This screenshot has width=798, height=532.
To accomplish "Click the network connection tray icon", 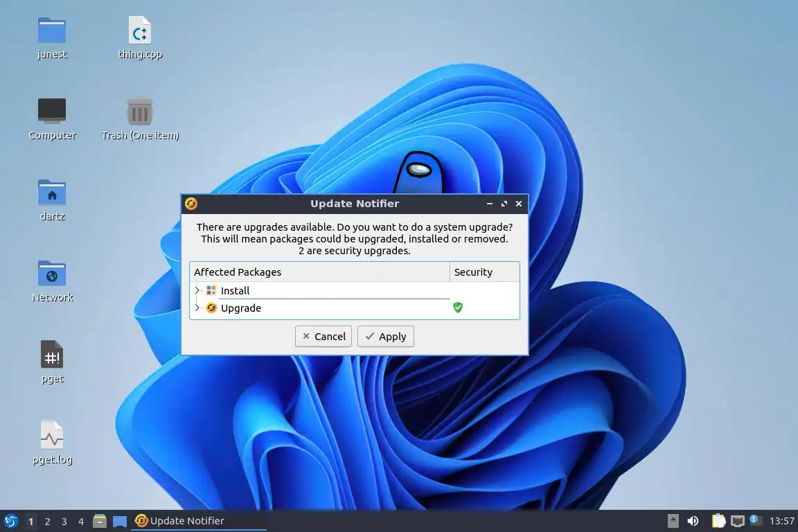I will 738,521.
